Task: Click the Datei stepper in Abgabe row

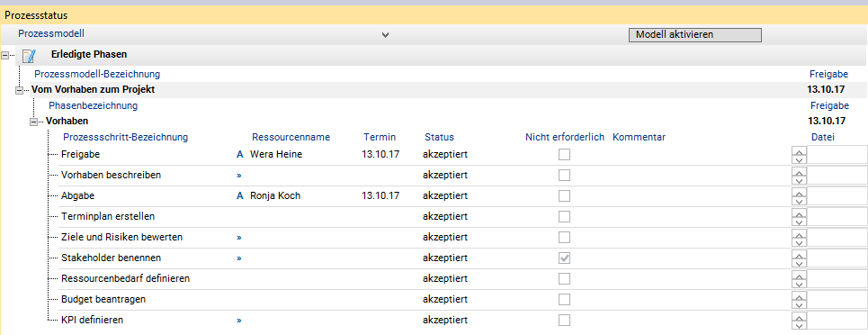Action: coord(798,196)
